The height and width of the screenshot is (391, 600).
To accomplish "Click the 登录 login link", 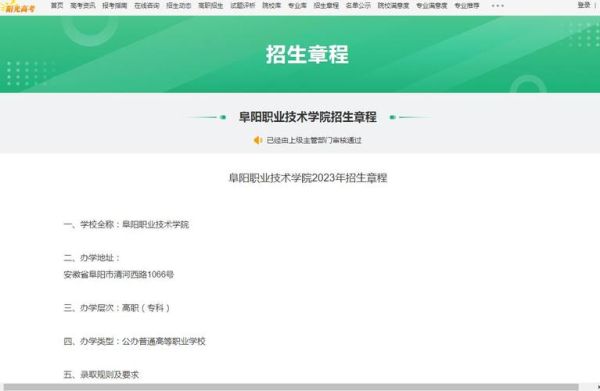I will (x=584, y=5).
